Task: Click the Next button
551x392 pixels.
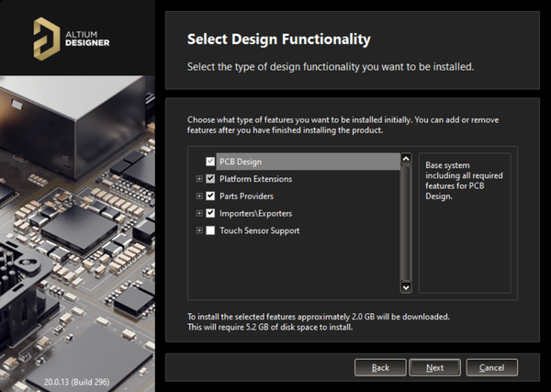Action: (x=435, y=367)
